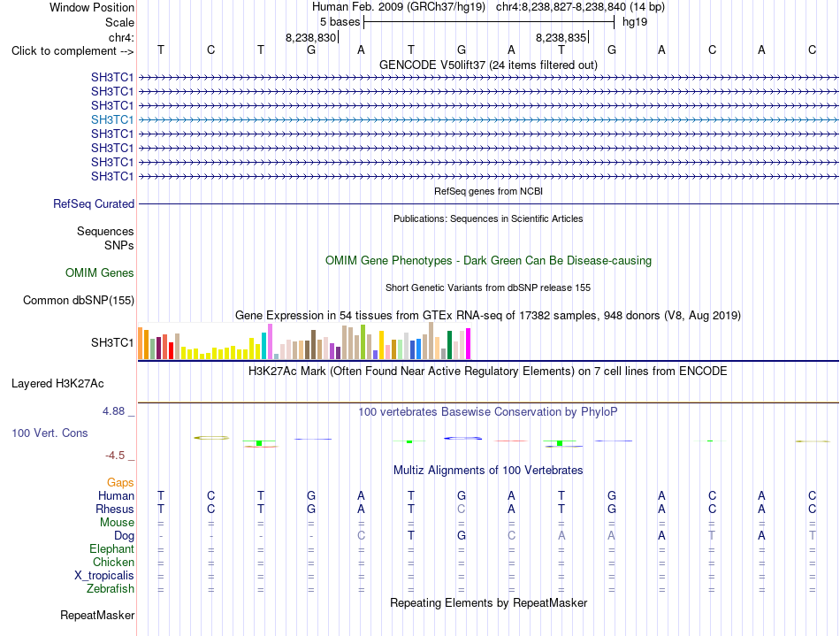840x636 pixels.
Task: Click the tallest tan bar in GTEx chart
Action: (x=431, y=341)
